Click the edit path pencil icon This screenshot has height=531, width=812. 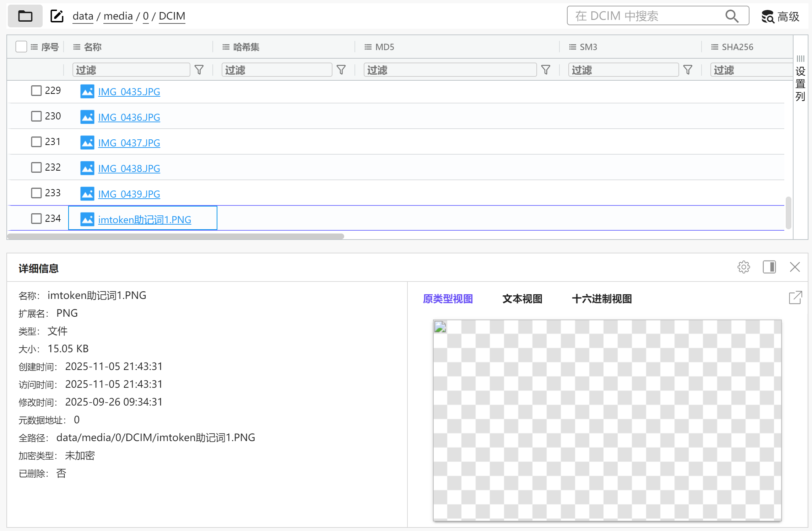coord(57,16)
